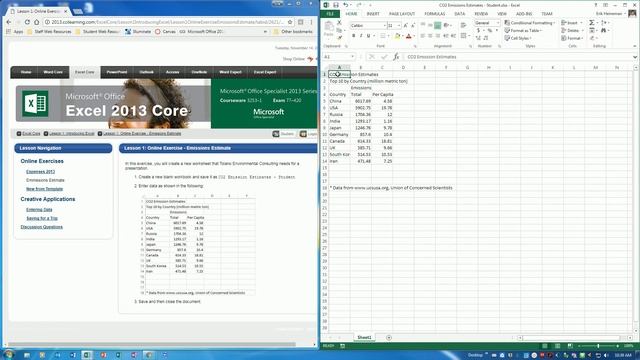This screenshot has height=360, width=640.
Task: Switch to the VIEW ribbon tab
Action: 502,14
